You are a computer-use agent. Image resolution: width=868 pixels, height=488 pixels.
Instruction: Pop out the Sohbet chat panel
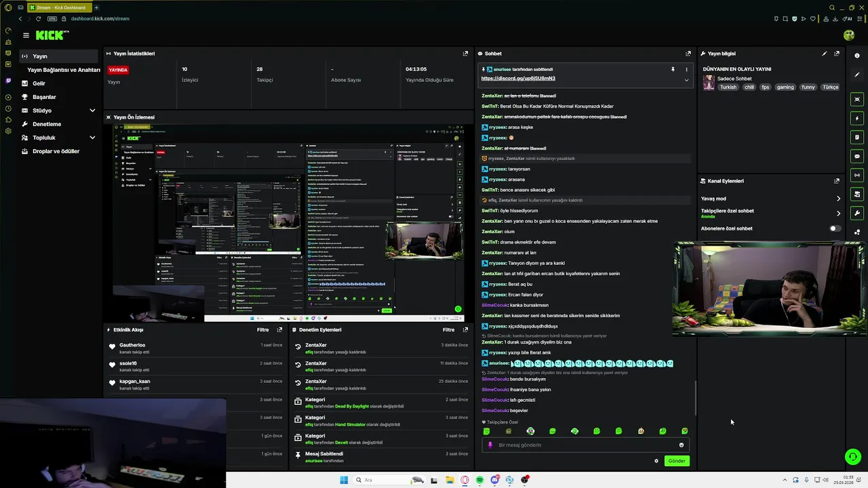tap(688, 54)
